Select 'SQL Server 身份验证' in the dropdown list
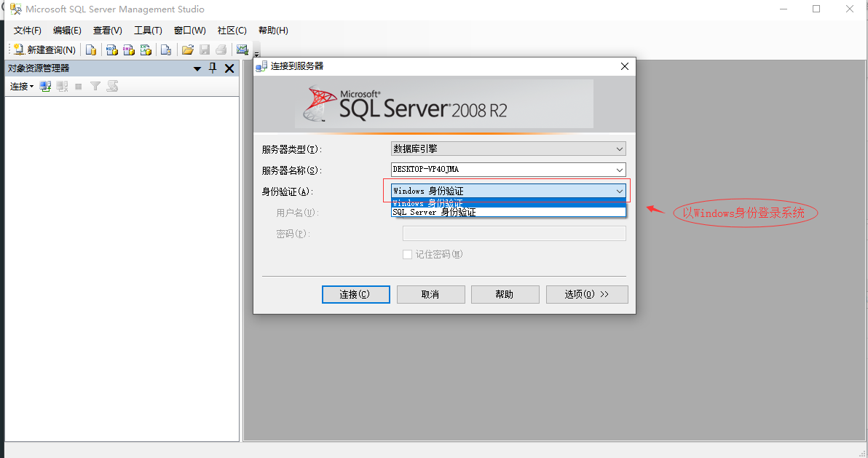The width and height of the screenshot is (868, 458). (508, 212)
